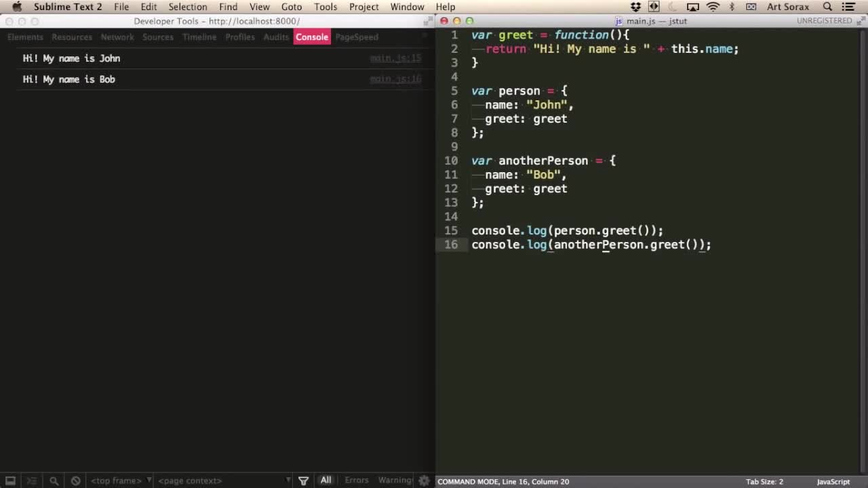Open the Help menu

tap(446, 7)
